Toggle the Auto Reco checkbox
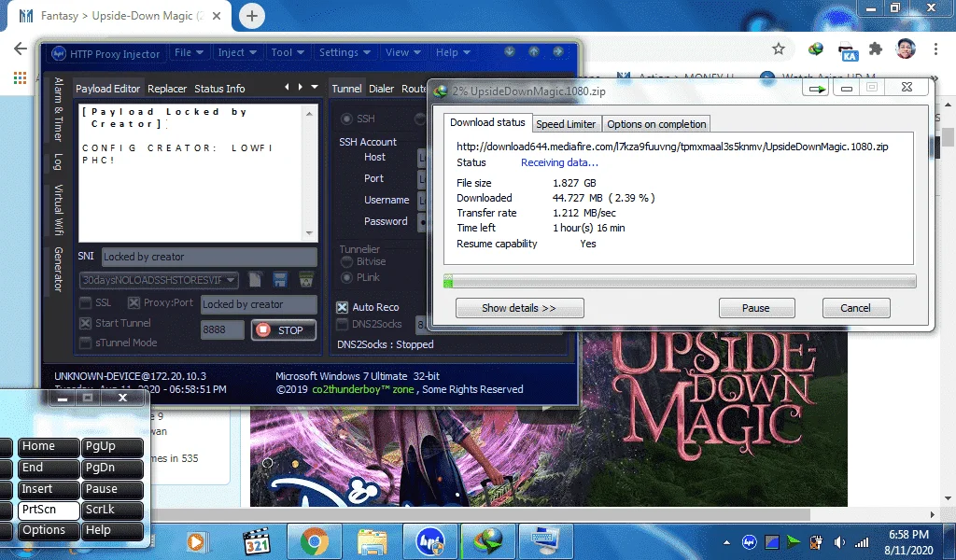The height and width of the screenshot is (560, 956). click(343, 307)
